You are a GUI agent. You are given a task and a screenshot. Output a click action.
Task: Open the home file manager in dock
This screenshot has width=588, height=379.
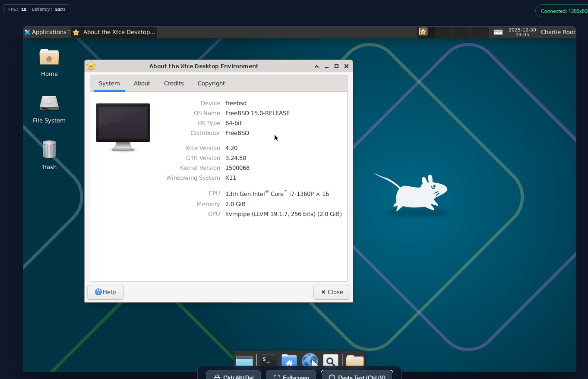pos(289,360)
